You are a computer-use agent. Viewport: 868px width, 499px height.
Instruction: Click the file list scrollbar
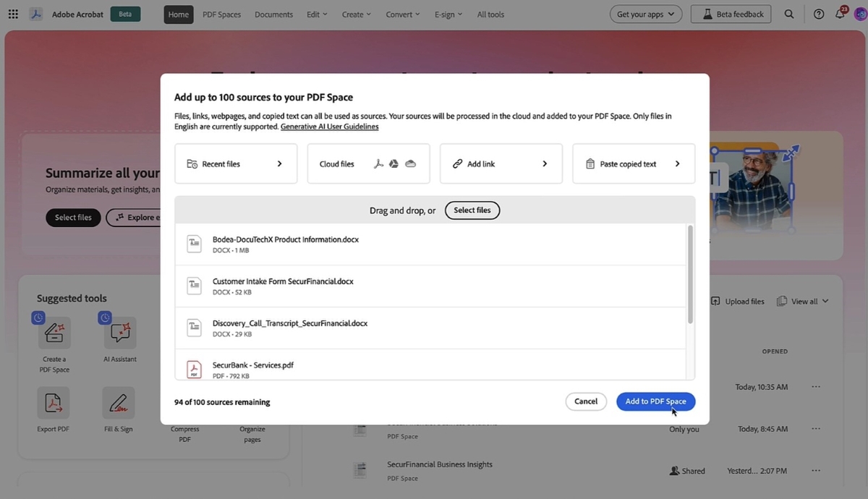coord(690,275)
